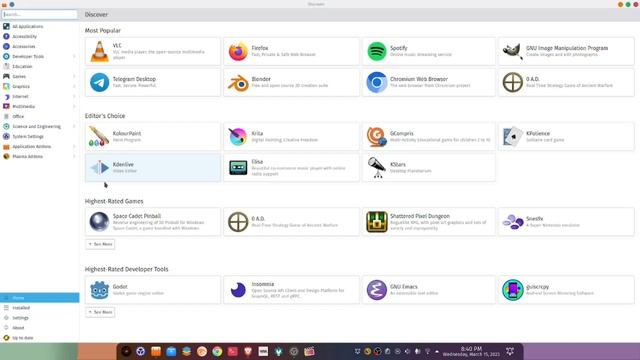Viewport: 640px width, 360px height.
Task: Select the Godot game engine icon
Action: (x=99, y=290)
